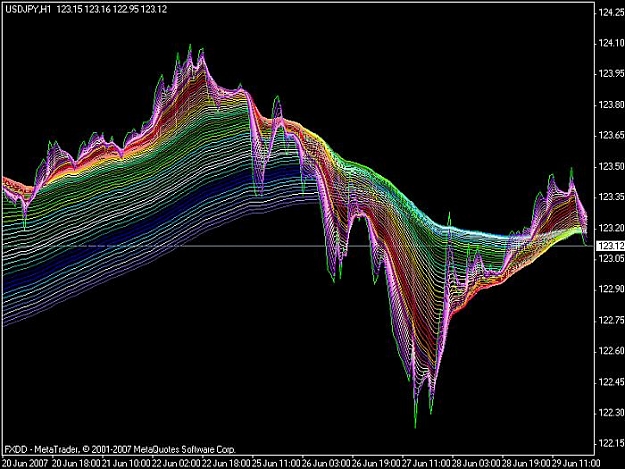Viewport: 625px width, 469px height.
Task: Click the OHLC values 123.15 123.16 122.95 123.12
Action: pos(112,9)
